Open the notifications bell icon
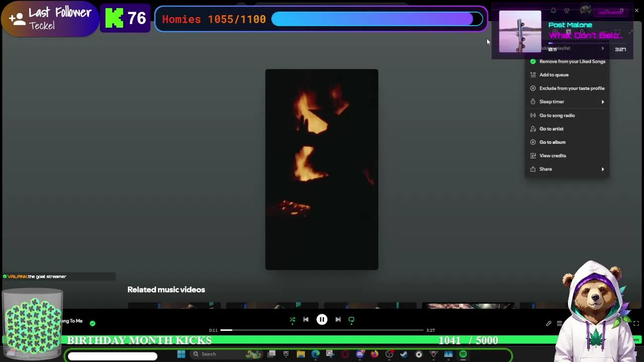The image size is (644, 362). pyautogui.click(x=553, y=11)
